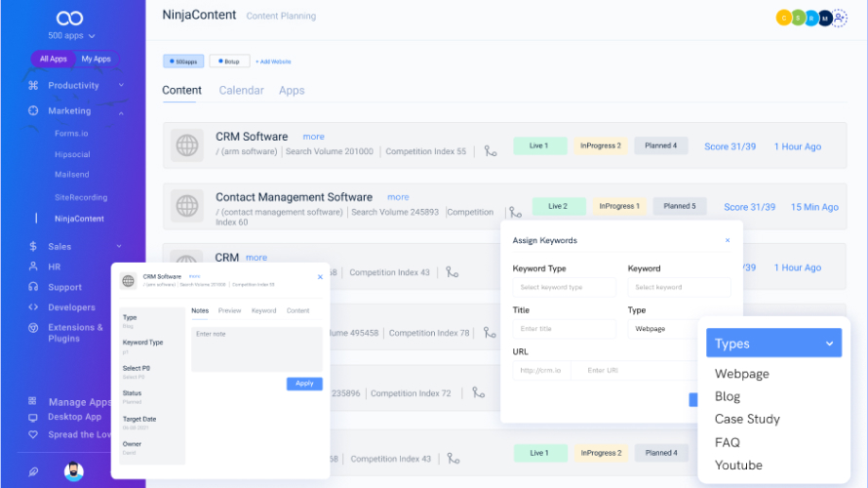868x488 pixels.
Task: Choose Youtube in Types list
Action: [738, 466]
